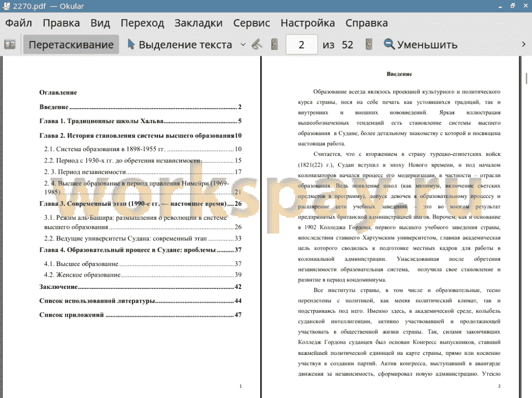Click the 'Оглавление' heading
This screenshot has height=398, width=532.
(58, 93)
